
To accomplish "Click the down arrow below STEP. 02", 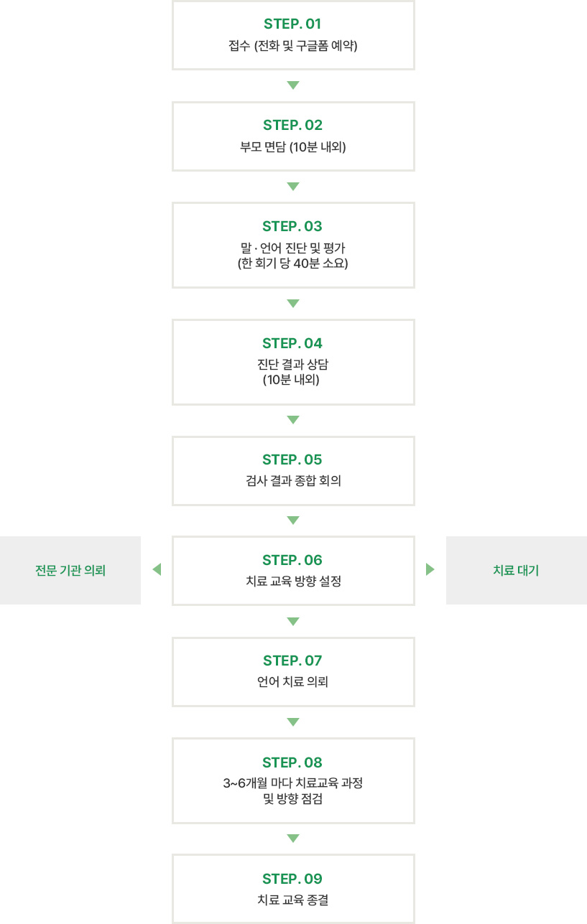I will pos(292,187).
